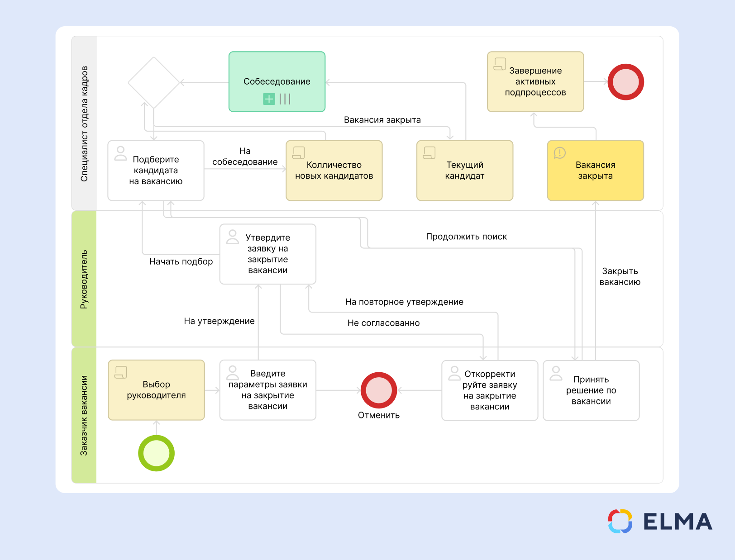Screen dimensions: 735x560
Task: Click the green start event circle
Action: (x=156, y=453)
